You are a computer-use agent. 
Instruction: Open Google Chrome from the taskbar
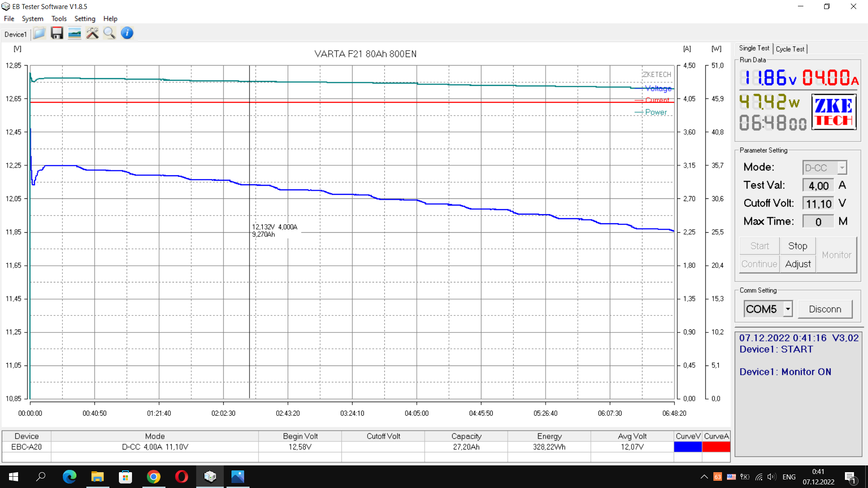click(x=154, y=477)
